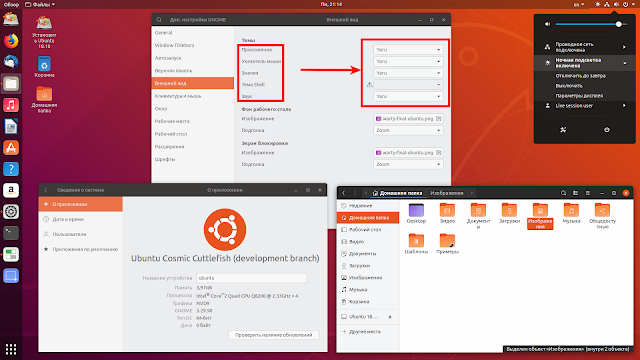Open Thunderbird mail in the dock
Screen dimensions: 640x360
11,62
